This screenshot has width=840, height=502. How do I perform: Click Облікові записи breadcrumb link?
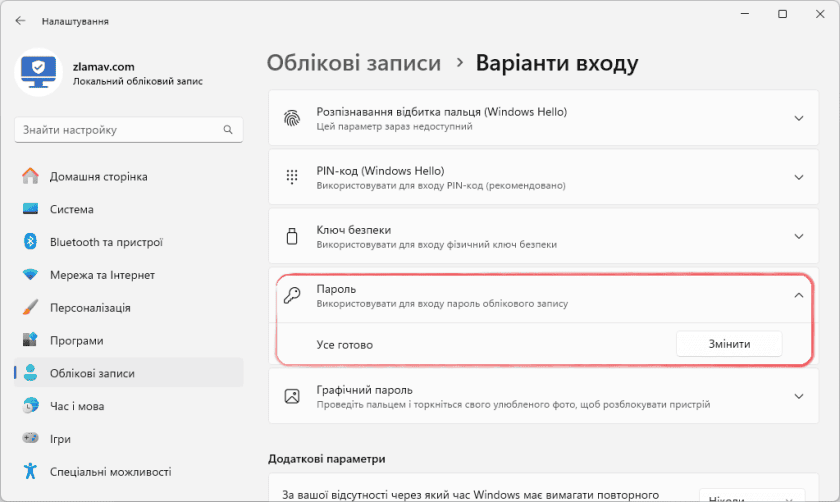coord(354,63)
